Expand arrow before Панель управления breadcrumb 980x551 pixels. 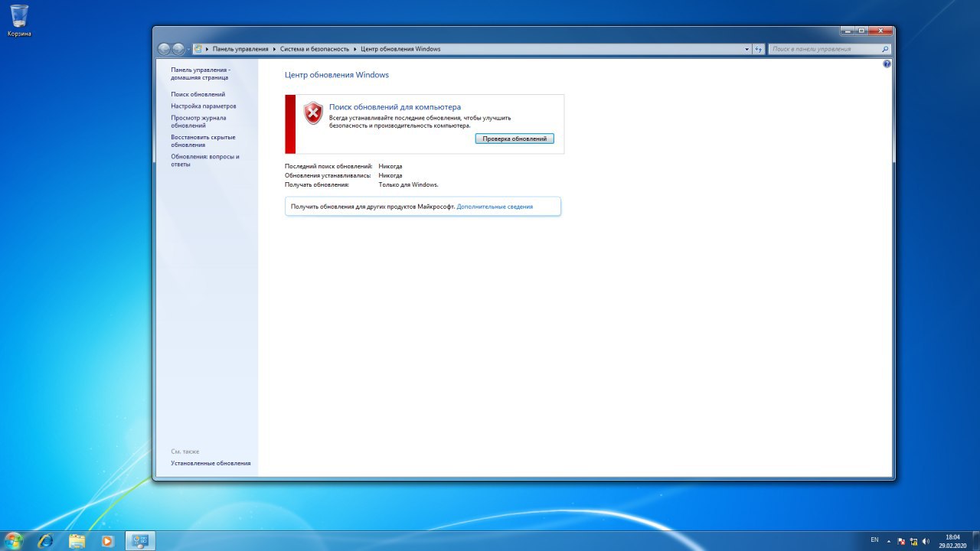click(207, 49)
